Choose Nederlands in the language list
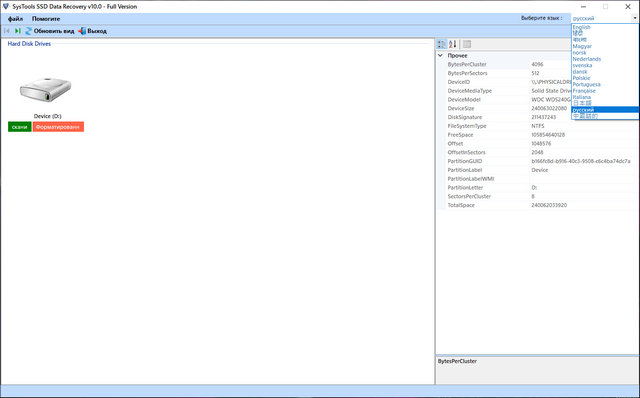Screen dimensions: 640x398 click(x=587, y=59)
